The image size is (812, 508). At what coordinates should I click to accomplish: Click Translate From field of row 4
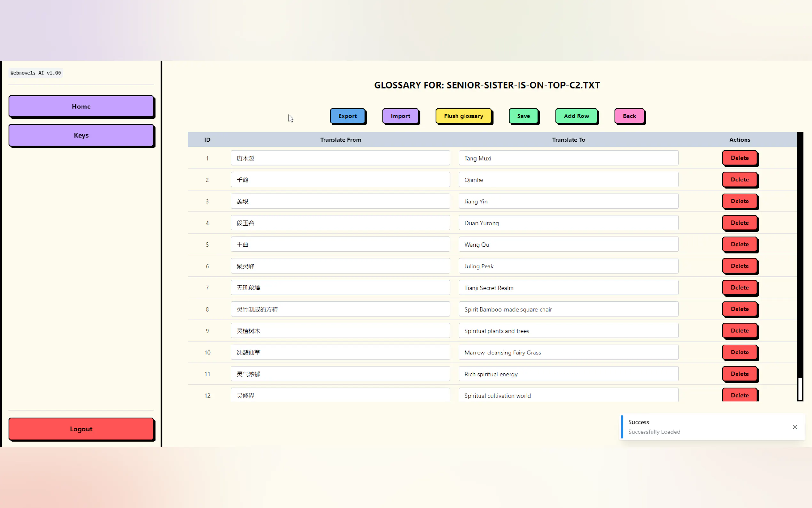(x=340, y=223)
